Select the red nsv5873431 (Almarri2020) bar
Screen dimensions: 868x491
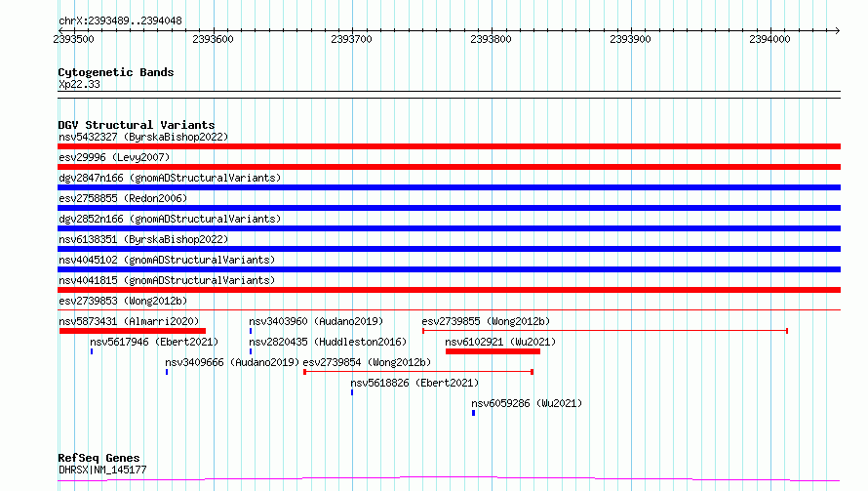click(x=133, y=331)
